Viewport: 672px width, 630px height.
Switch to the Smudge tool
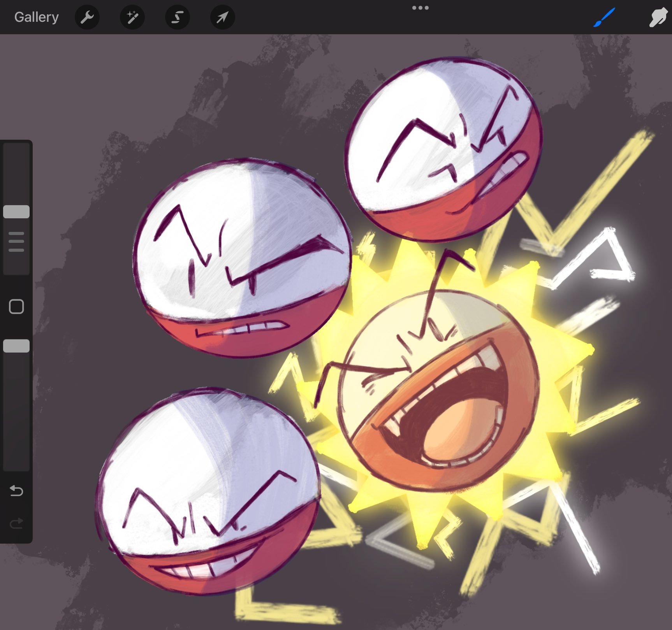point(657,17)
